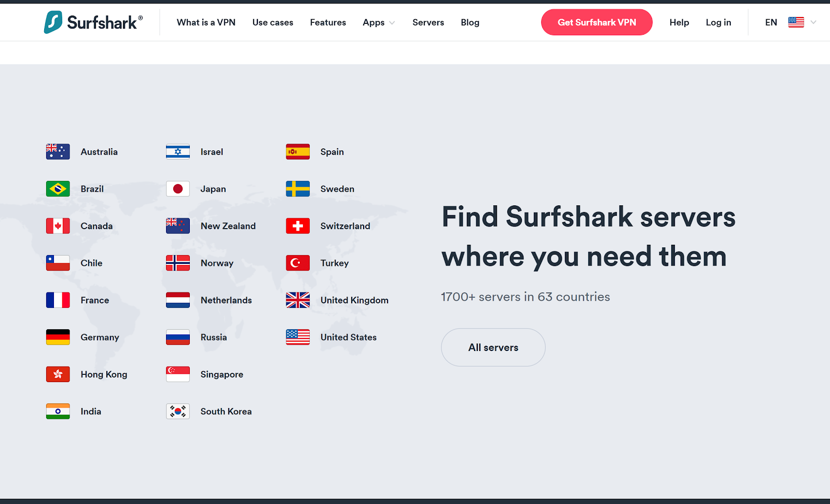Screen dimensions: 830x504
Task: Open the Turkey server link
Action: (335, 263)
